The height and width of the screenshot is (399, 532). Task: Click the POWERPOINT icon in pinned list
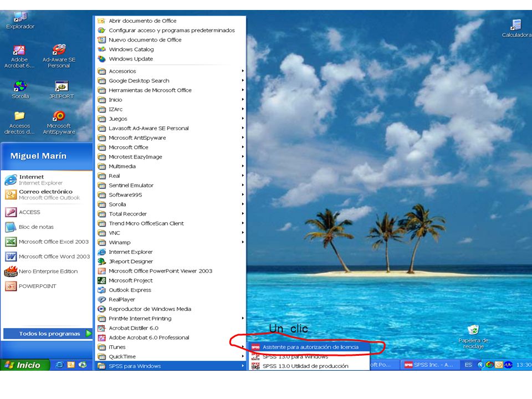pos(11,286)
